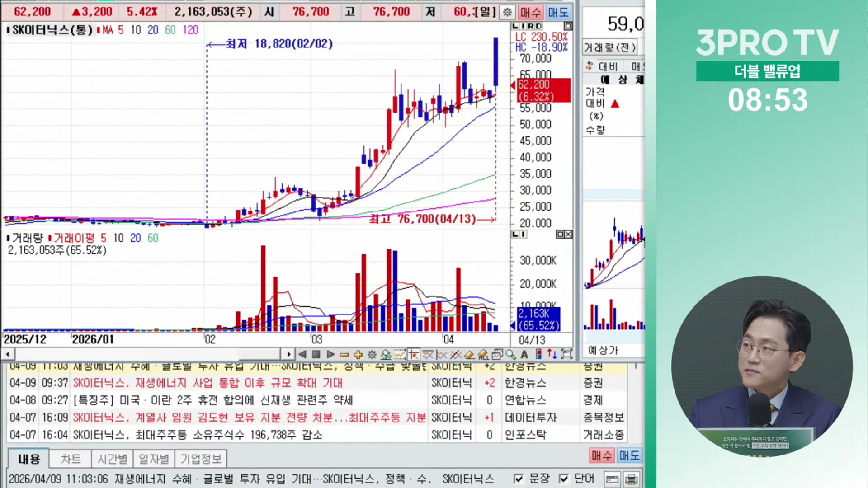Open the 차트 tab at the bottom
Screen dimensions: 868x488
70,459
